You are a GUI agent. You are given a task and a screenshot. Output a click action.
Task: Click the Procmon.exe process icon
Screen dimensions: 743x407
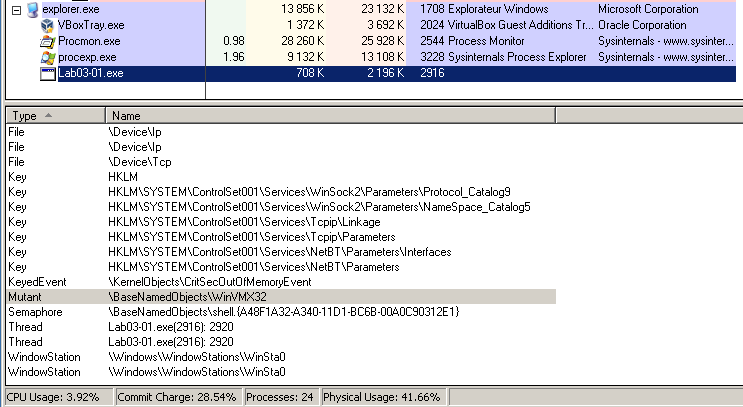(47, 41)
